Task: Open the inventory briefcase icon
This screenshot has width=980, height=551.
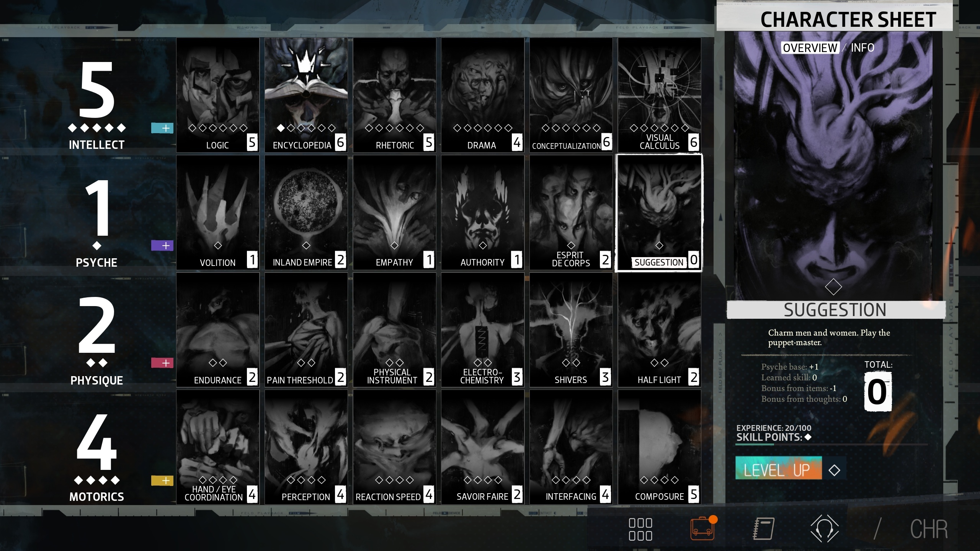Action: tap(703, 529)
